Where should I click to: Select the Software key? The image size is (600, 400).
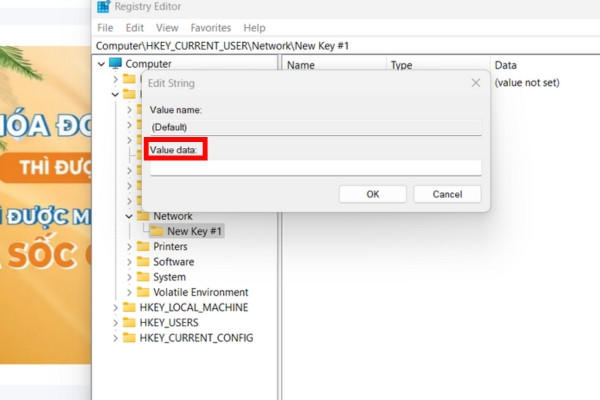coord(173,262)
